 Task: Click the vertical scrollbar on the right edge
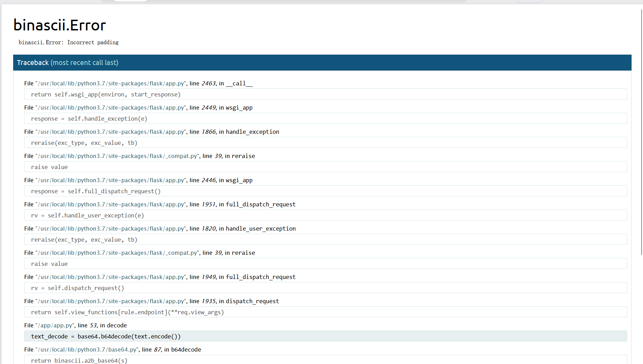point(641,138)
